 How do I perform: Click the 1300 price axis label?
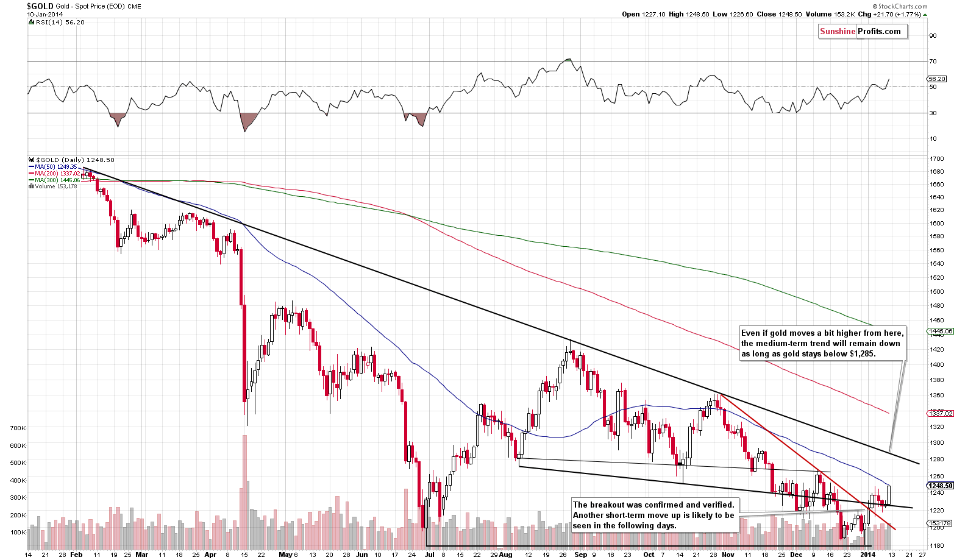pyautogui.click(x=937, y=443)
